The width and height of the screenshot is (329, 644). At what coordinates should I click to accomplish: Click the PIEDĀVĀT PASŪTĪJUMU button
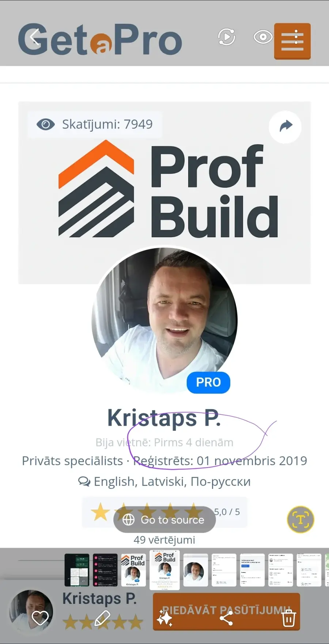(226, 612)
